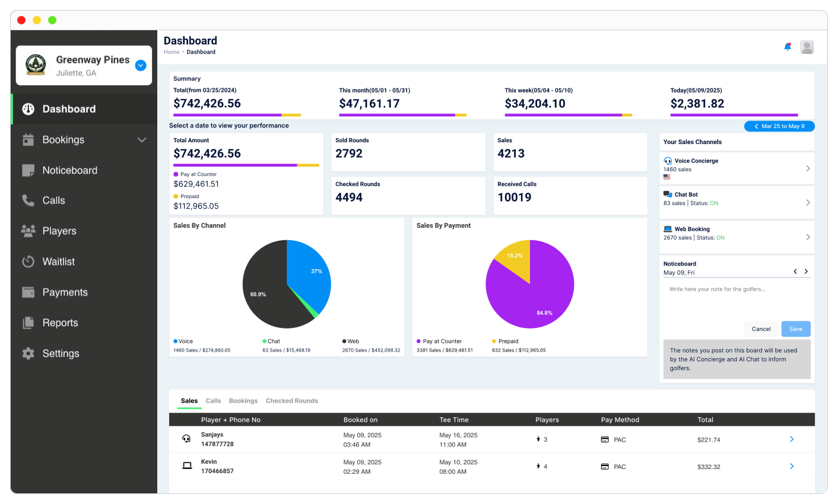Open the Noticeboard sidebar page

coord(69,170)
